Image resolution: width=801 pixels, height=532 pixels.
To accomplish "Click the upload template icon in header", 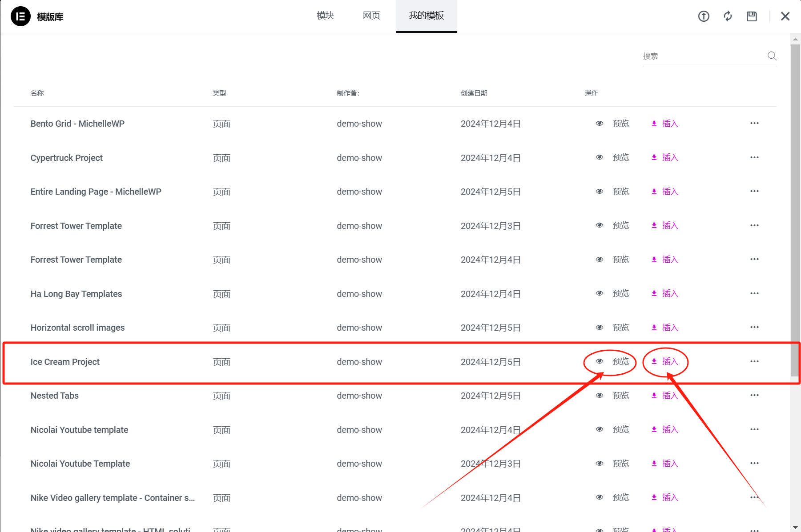I will pos(704,16).
